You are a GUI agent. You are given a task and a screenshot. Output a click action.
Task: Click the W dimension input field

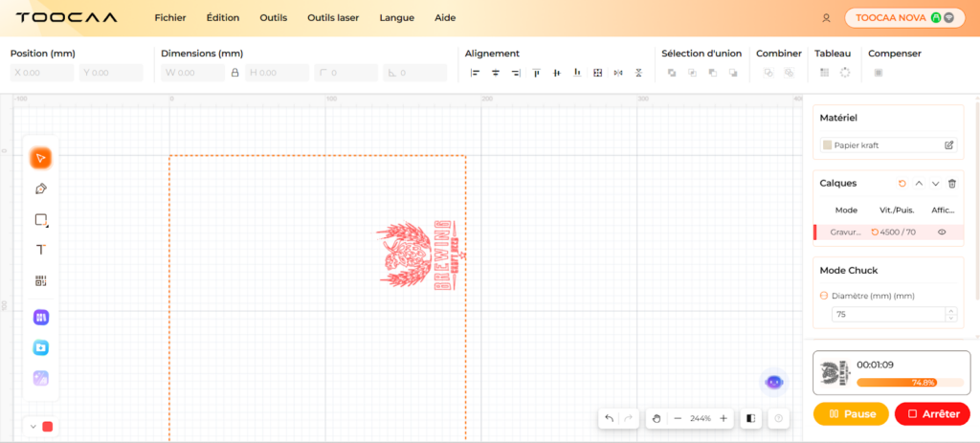pos(193,73)
